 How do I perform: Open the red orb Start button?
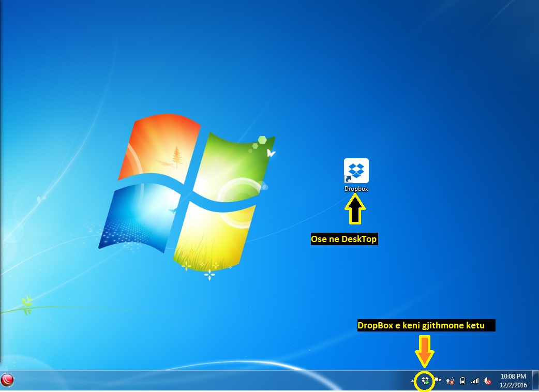(x=7, y=381)
